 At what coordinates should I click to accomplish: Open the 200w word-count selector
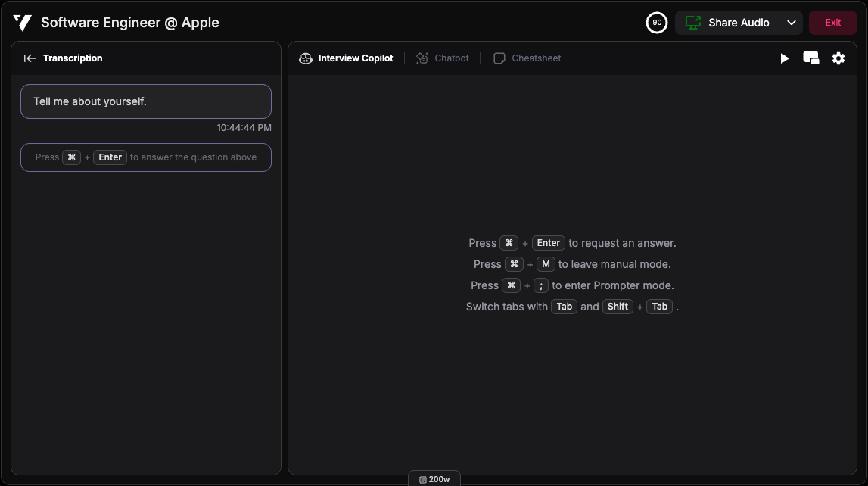pos(434,478)
